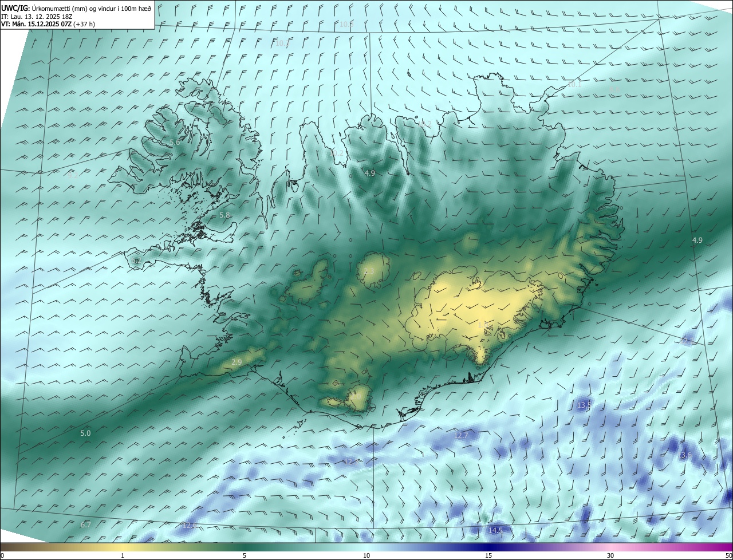Click the 'VT: Mán. 15.12.2025 07Z (+37 h)' line
733x560 pixels.
click(48, 25)
